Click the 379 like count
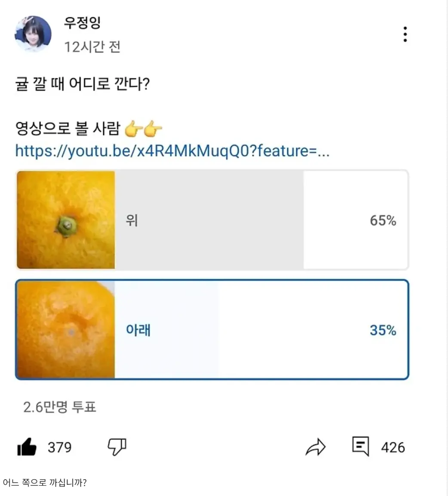Viewport: 448px width, 496px height. pyautogui.click(x=59, y=447)
